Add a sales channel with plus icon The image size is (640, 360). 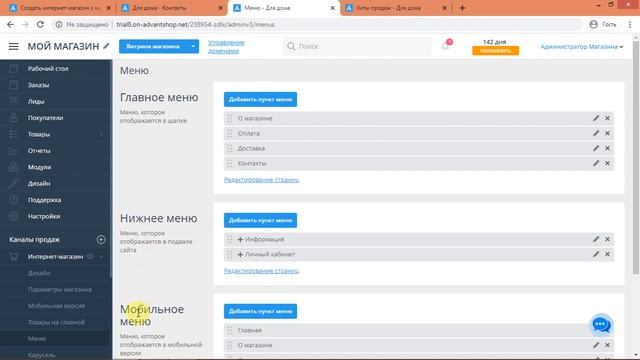pyautogui.click(x=101, y=240)
